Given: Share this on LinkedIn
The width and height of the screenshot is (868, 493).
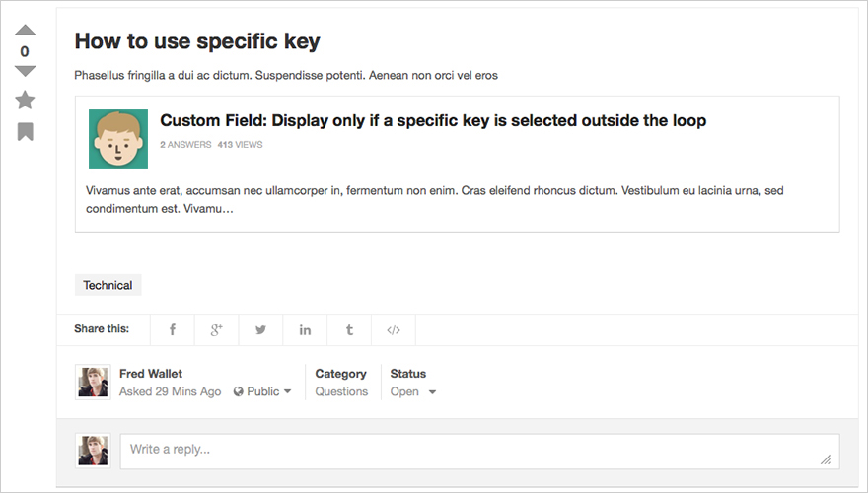Looking at the screenshot, I should click(x=305, y=329).
